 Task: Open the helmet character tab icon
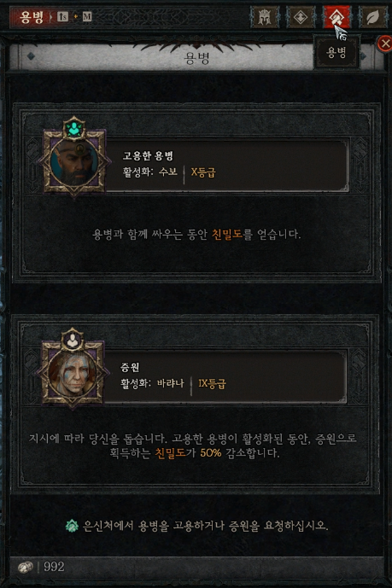tap(265, 17)
